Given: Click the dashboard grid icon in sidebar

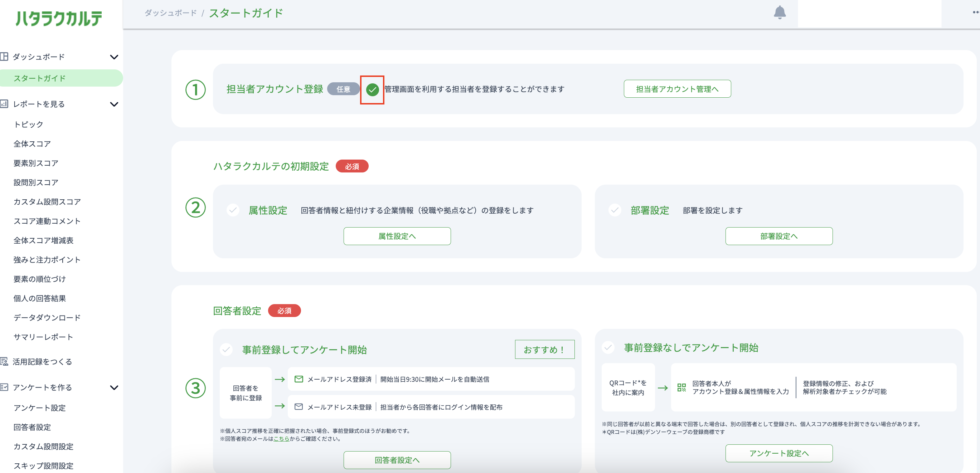Looking at the screenshot, I should coord(4,57).
